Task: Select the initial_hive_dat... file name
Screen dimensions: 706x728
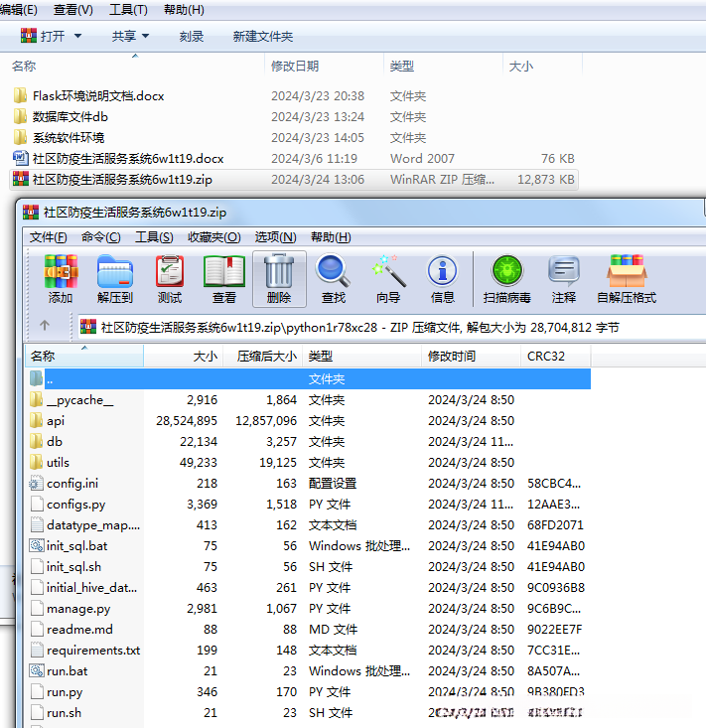Action: pyautogui.click(x=91, y=587)
